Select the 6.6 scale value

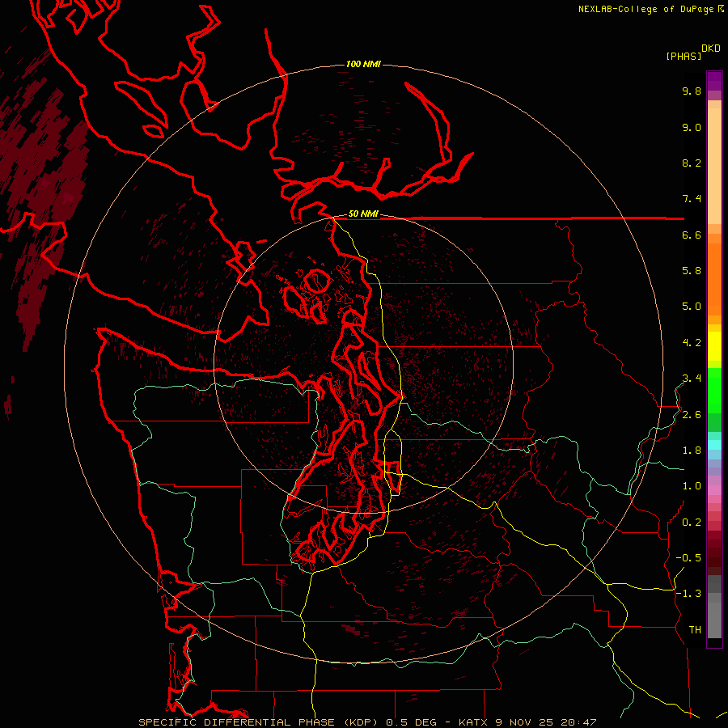point(692,235)
